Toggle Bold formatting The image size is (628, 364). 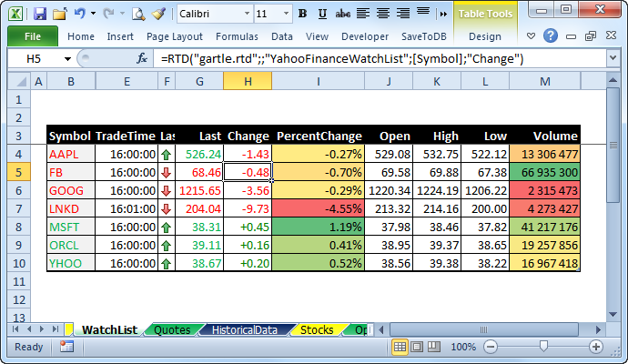(301, 15)
